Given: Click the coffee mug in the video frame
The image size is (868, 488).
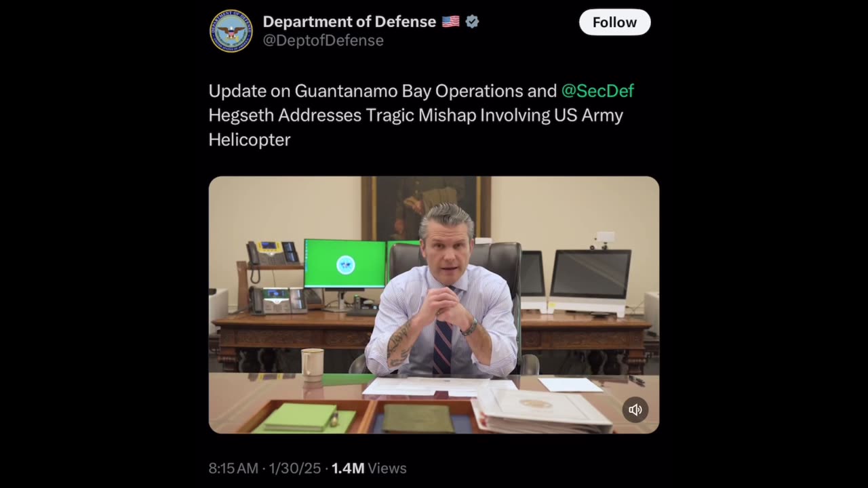Looking at the screenshot, I should click(312, 364).
